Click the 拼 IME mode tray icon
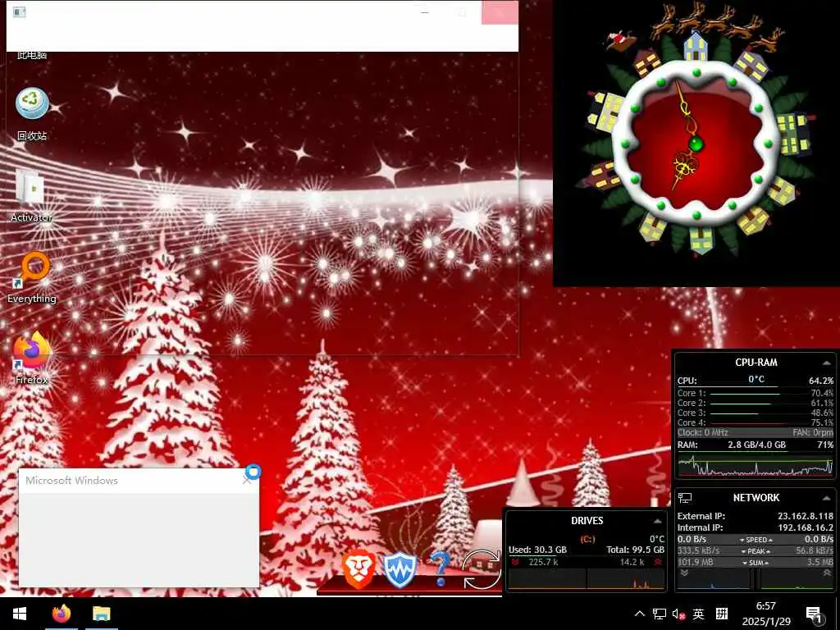This screenshot has height=630, width=840. click(722, 614)
